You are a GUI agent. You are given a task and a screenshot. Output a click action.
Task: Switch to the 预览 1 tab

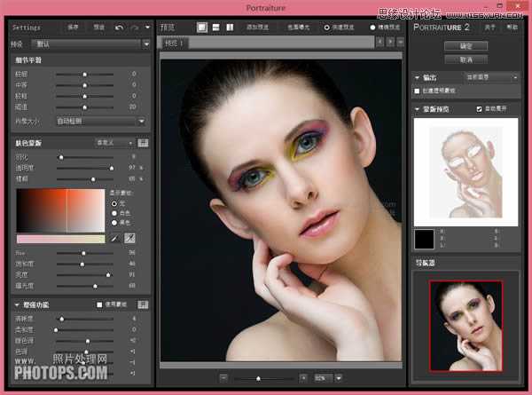click(x=172, y=42)
